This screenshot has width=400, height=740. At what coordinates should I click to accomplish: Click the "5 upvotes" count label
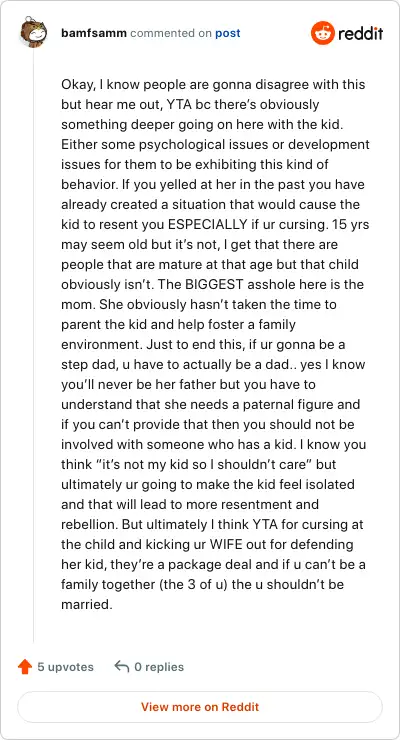(x=66, y=667)
